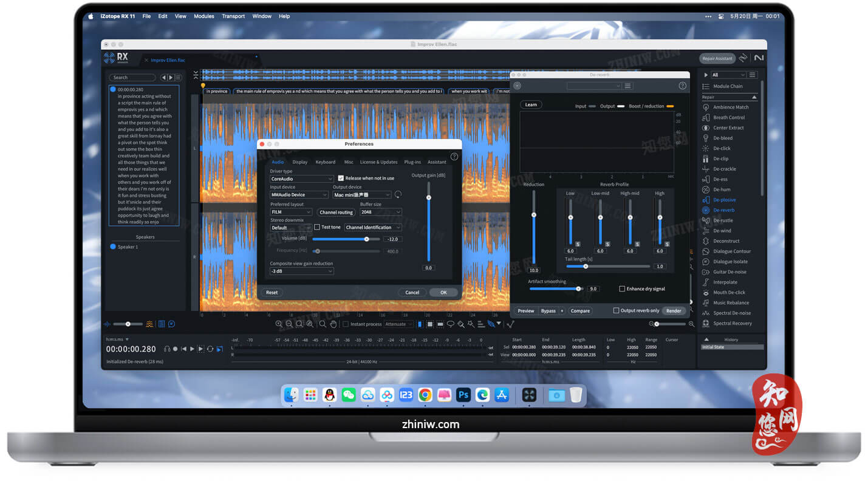Viewport: 868px width, 484px height.
Task: Adjust the Tail length slider
Action: pyautogui.click(x=608, y=267)
